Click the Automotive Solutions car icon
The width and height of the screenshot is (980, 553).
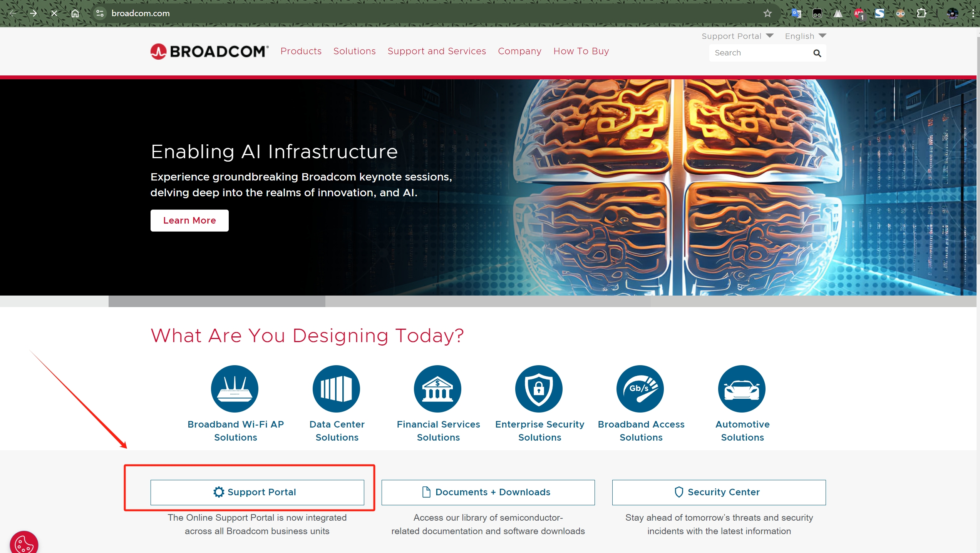[742, 388]
